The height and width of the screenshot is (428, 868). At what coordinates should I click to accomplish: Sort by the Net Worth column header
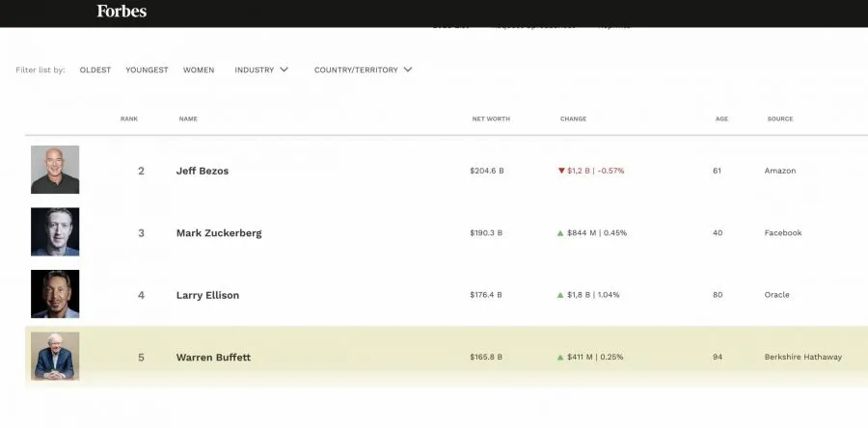[491, 119]
